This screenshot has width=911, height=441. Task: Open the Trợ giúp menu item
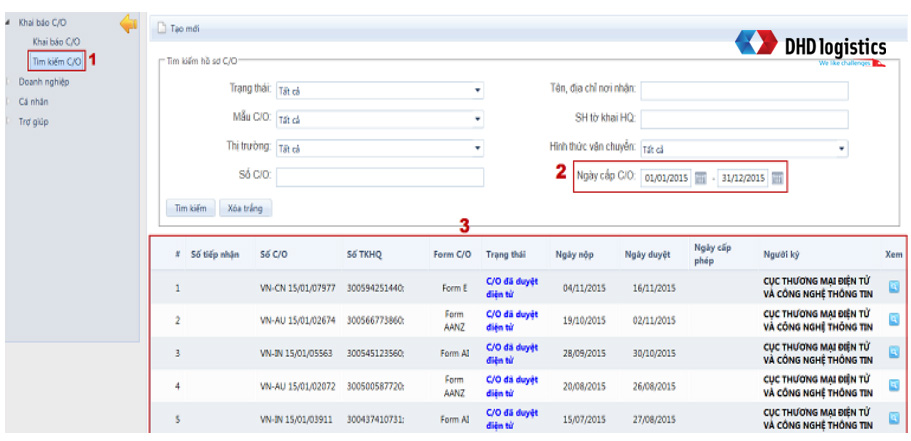pyautogui.click(x=34, y=122)
